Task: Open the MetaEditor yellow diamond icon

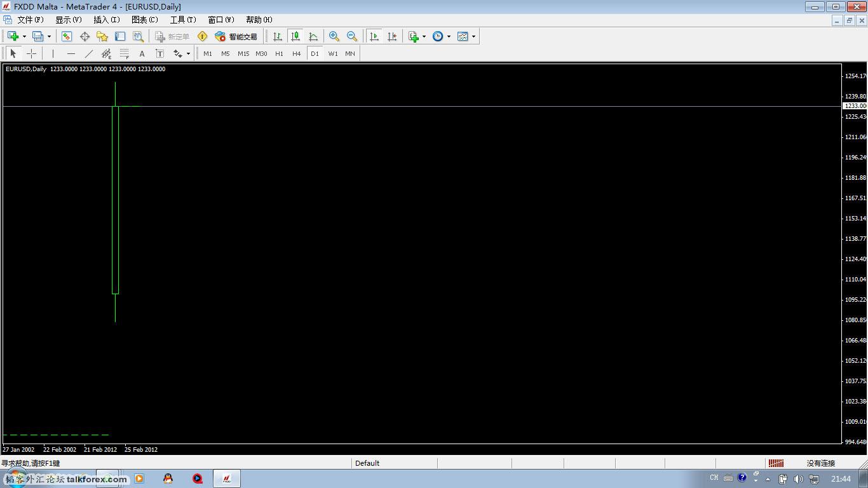Action: click(203, 36)
